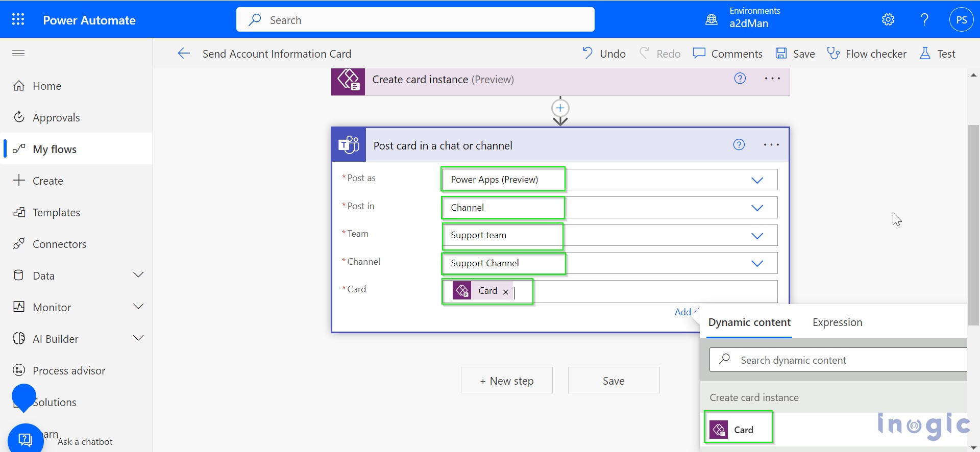Click the Add dynamic content link
Viewport: 980px width, 452px height.
point(686,312)
